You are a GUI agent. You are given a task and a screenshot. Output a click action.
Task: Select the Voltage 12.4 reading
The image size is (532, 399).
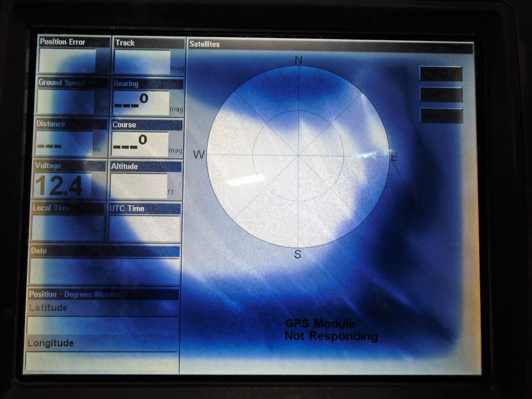pyautogui.click(x=63, y=185)
